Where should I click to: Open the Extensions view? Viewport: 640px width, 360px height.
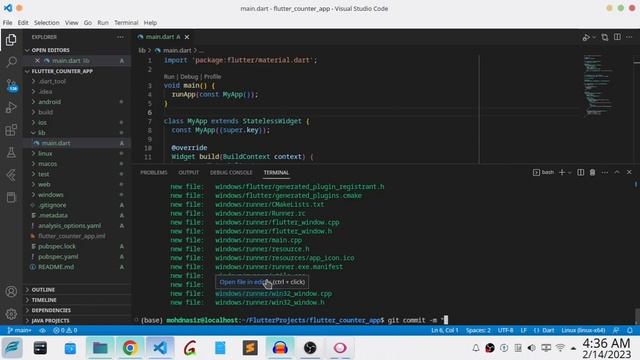[11, 130]
